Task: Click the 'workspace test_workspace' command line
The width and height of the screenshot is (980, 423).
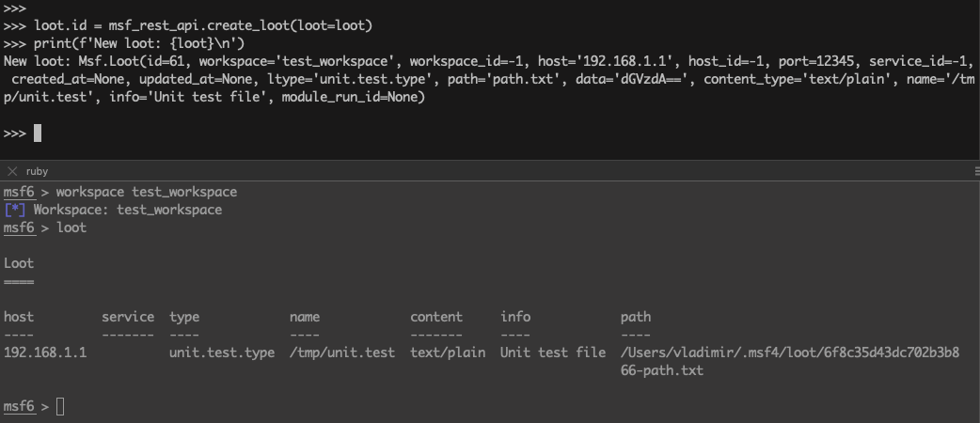Action: pos(147,192)
